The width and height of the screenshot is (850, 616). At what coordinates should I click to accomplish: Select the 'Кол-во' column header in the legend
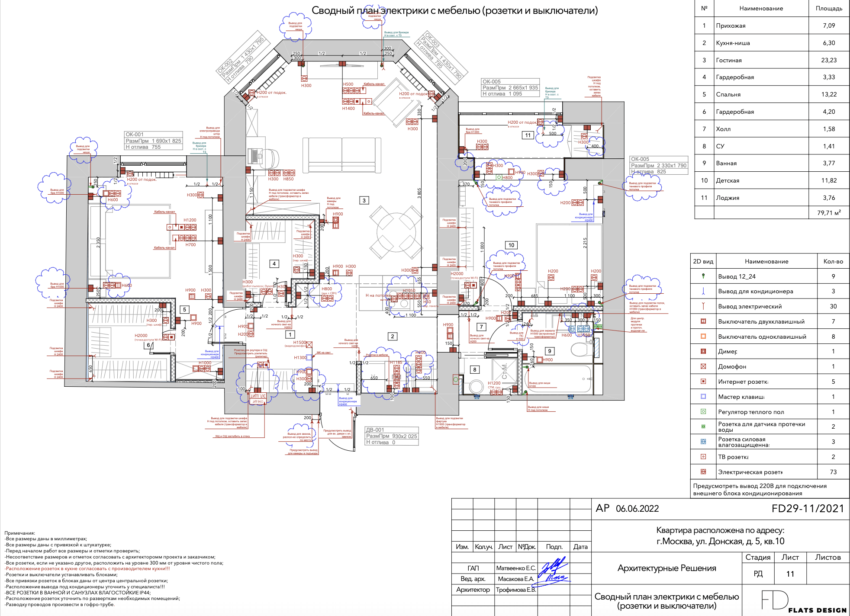[833, 261]
